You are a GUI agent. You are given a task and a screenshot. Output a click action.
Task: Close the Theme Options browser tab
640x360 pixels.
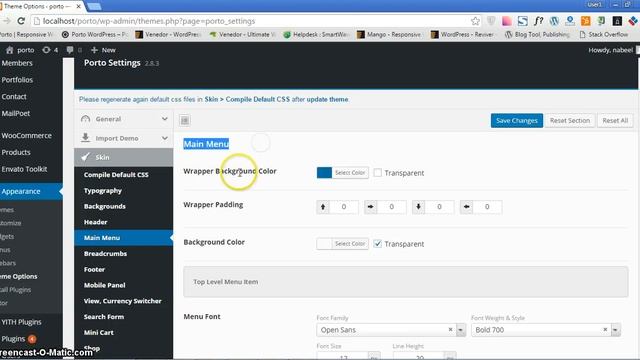(78, 7)
